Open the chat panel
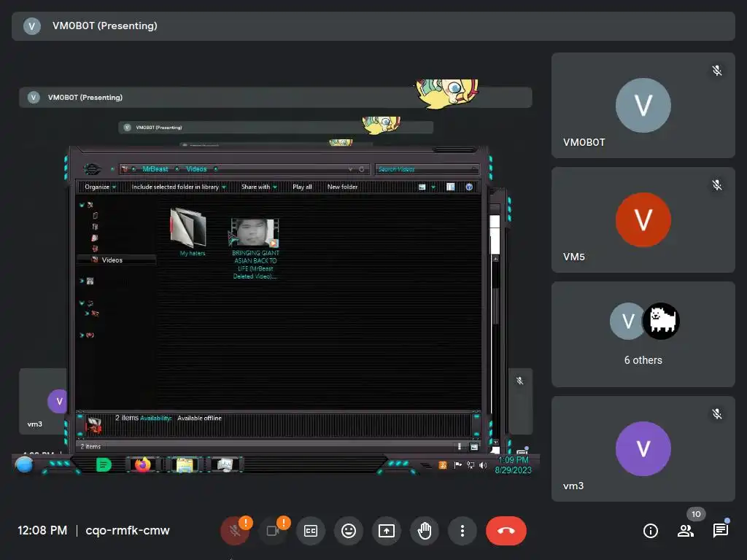The width and height of the screenshot is (747, 560). point(720,531)
